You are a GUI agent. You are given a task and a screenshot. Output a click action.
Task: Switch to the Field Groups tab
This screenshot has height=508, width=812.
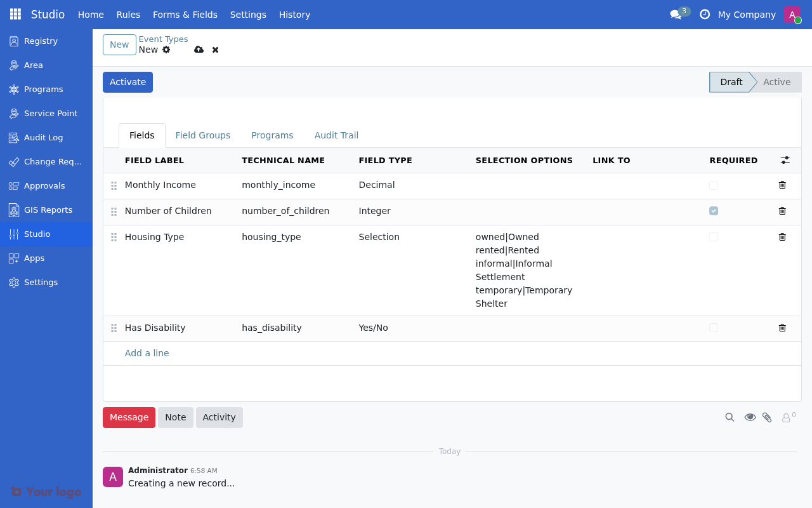pyautogui.click(x=203, y=135)
